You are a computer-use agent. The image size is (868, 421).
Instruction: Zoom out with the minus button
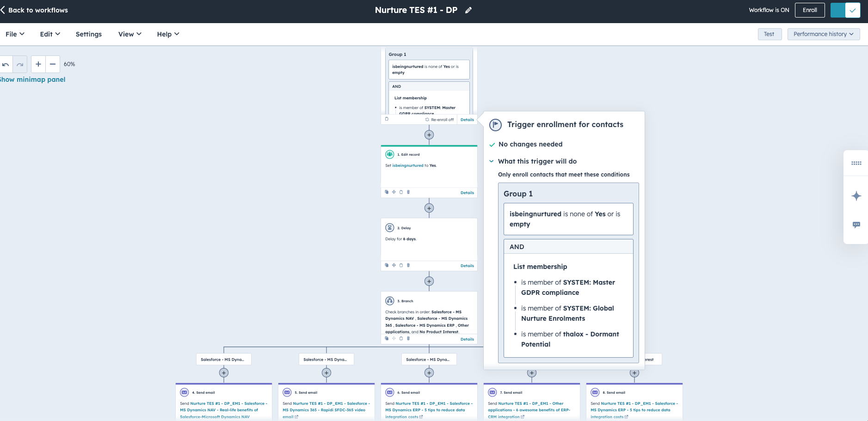(x=53, y=64)
